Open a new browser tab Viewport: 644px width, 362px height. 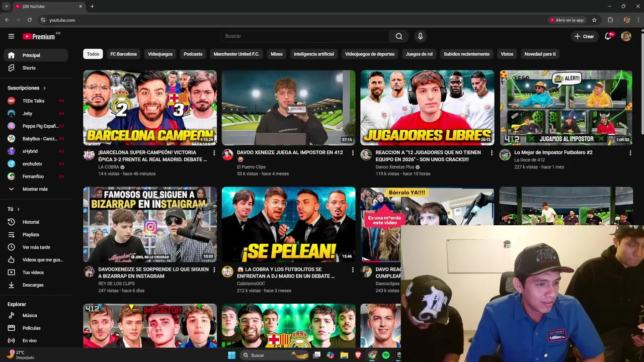[x=92, y=7]
